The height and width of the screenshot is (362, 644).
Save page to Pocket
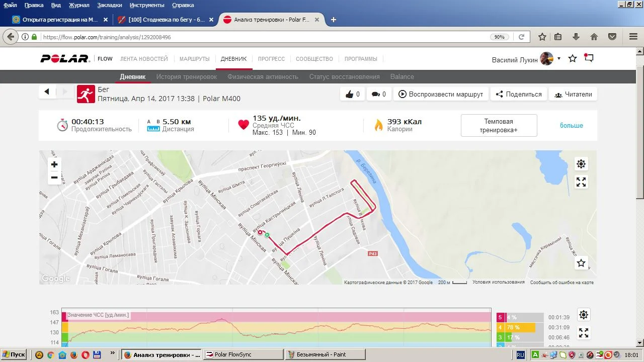(612, 37)
